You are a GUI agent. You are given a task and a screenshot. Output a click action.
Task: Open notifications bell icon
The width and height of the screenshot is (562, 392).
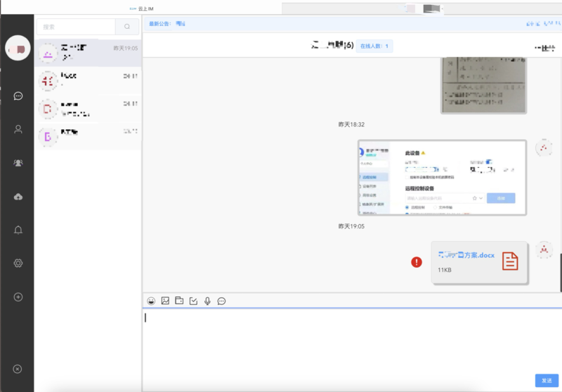click(x=18, y=230)
